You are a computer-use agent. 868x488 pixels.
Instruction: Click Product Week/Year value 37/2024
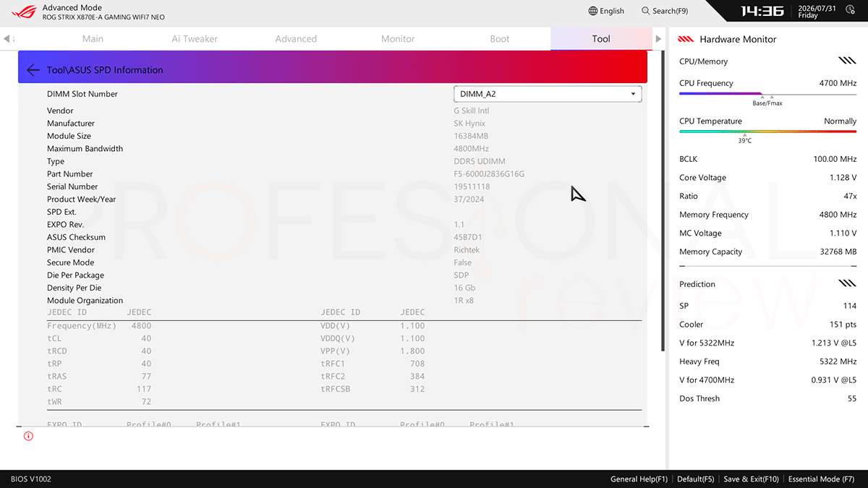[x=469, y=200]
